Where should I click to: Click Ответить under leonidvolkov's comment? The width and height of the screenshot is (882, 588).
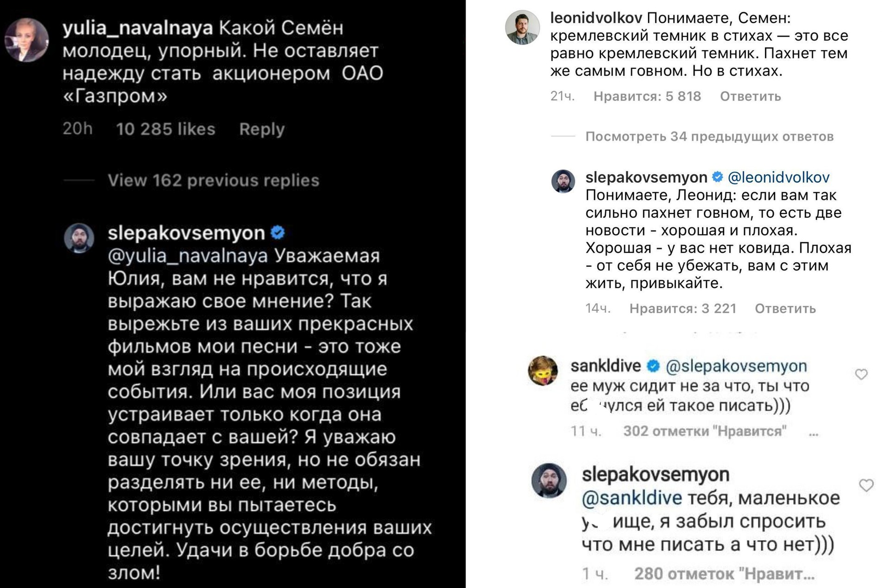click(750, 97)
